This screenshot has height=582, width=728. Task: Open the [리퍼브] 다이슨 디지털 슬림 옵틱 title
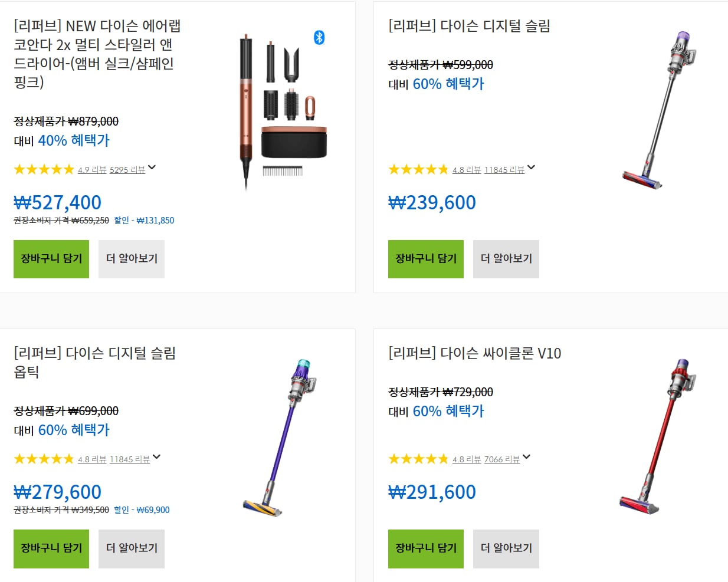(x=95, y=362)
